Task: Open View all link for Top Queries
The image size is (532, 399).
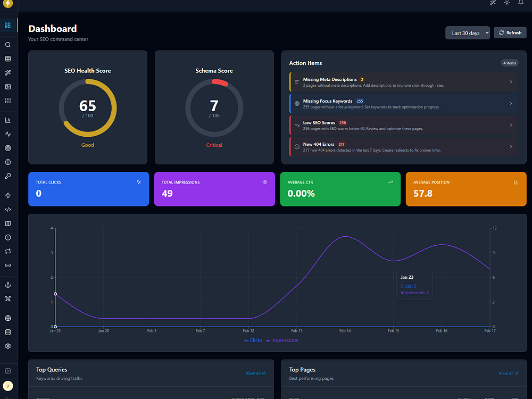Action: pos(255,373)
